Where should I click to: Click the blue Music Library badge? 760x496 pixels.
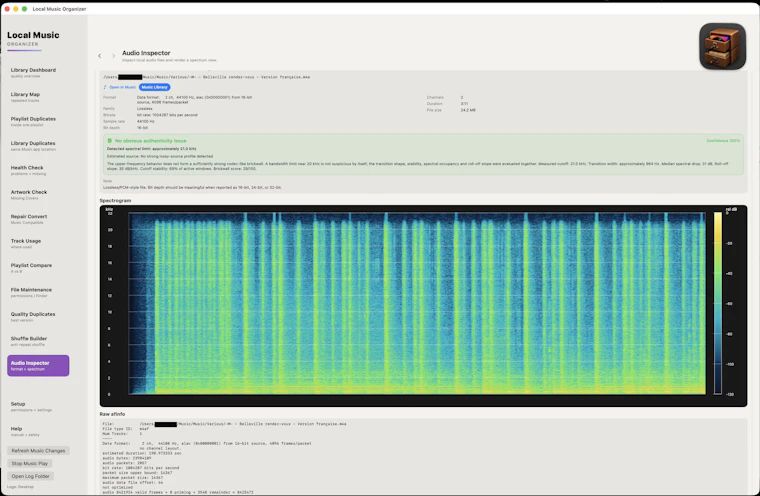[155, 87]
